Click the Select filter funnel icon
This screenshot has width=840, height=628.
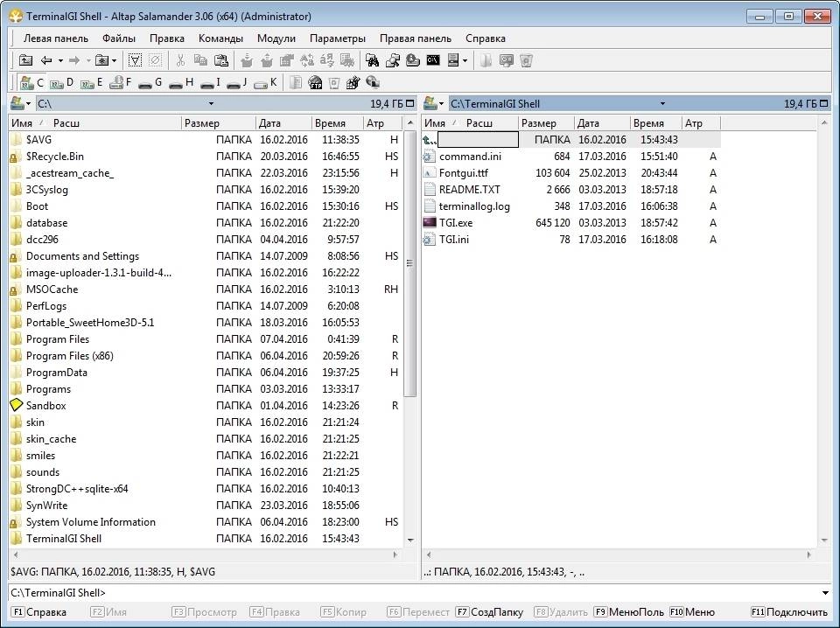coord(135,60)
